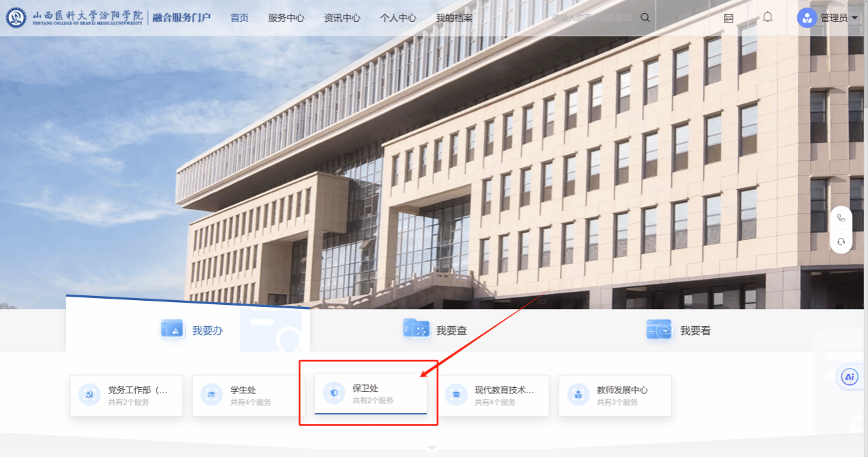The height and width of the screenshot is (457, 868).
Task: Click the administrator avatar icon
Action: [806, 18]
